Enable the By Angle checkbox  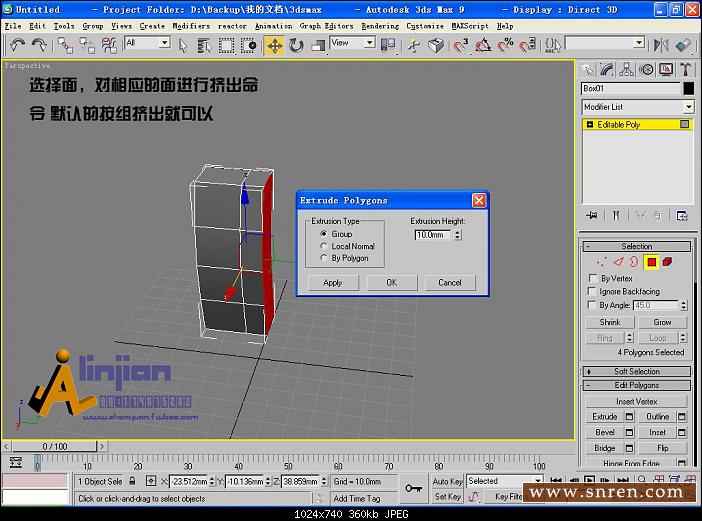pyautogui.click(x=592, y=305)
